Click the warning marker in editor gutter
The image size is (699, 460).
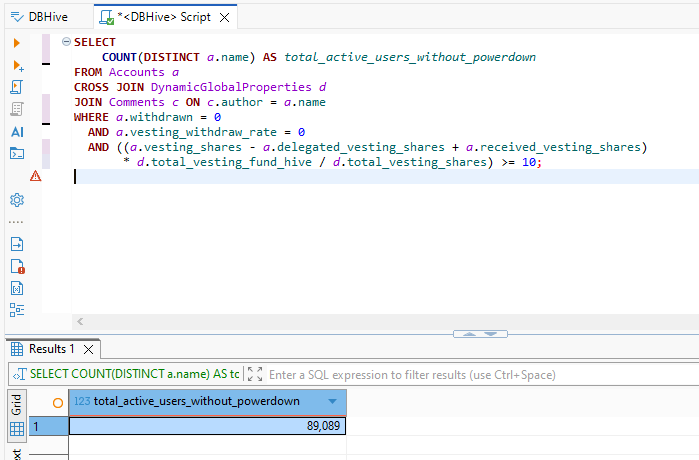(36, 176)
